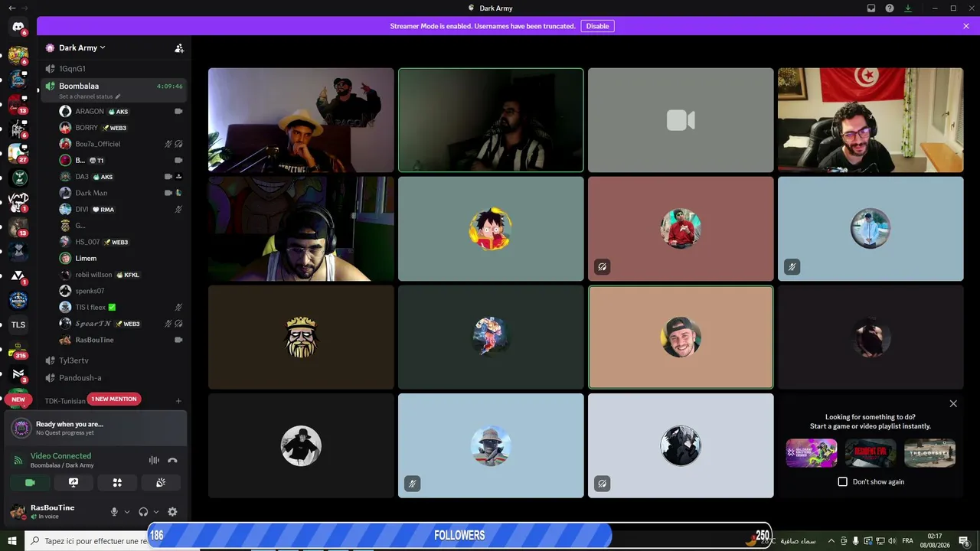Join the 1GqnG1 voice channel
980x551 pixels.
pos(115,69)
